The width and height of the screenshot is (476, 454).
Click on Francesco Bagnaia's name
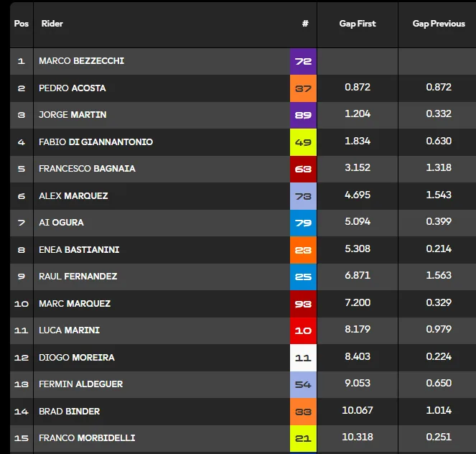tap(87, 169)
